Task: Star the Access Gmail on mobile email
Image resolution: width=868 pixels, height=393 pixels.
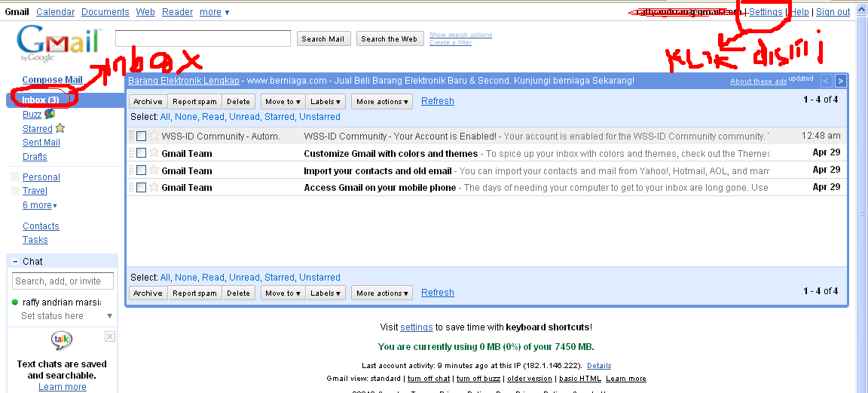Action: 154,187
